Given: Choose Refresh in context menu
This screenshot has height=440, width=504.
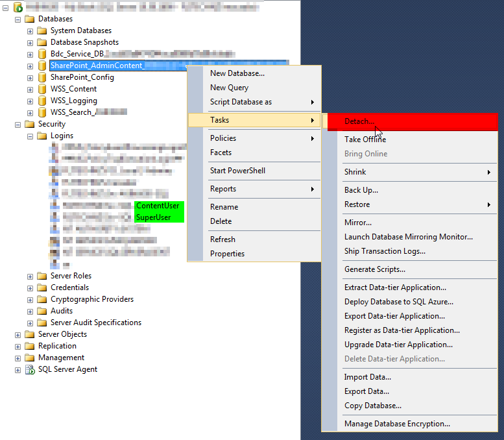Looking at the screenshot, I should click(x=254, y=239).
